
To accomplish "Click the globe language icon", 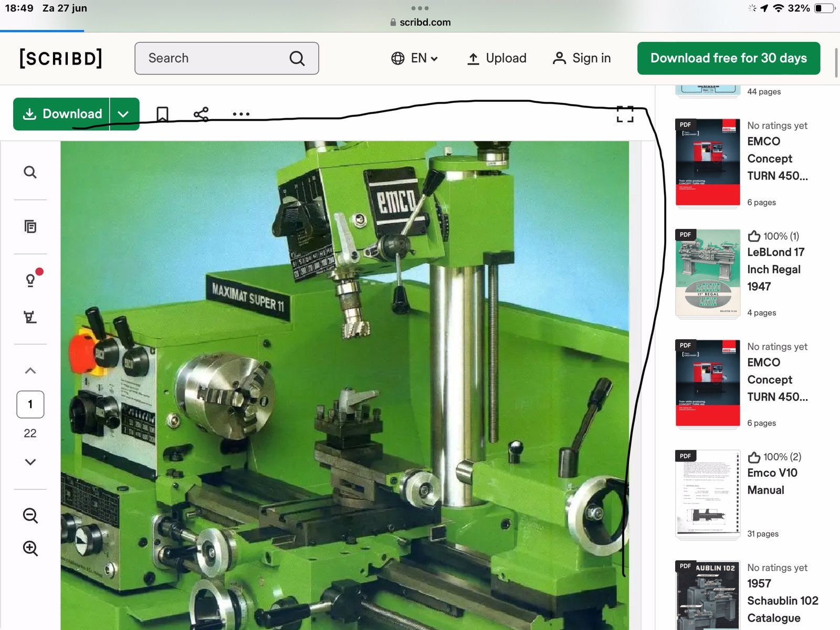I will pyautogui.click(x=398, y=58).
